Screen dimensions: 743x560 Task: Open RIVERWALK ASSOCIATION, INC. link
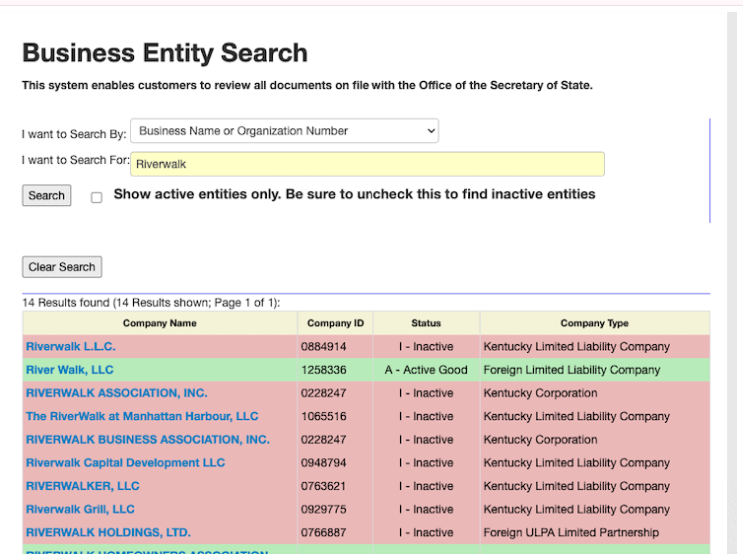[117, 393]
